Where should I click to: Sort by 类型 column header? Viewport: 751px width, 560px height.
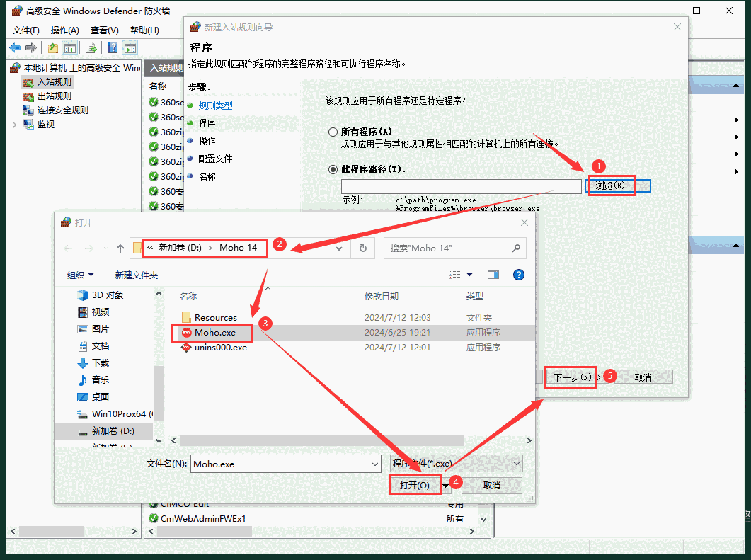[475, 297]
